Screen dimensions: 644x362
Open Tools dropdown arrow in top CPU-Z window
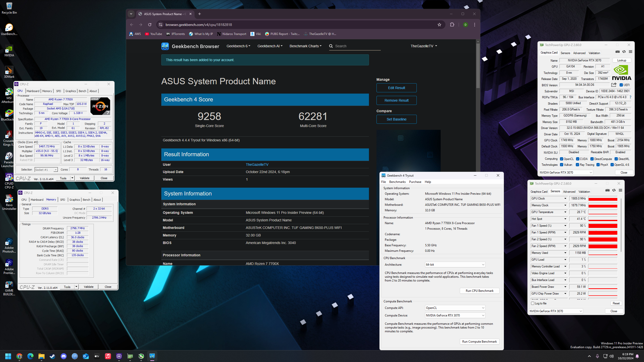click(72, 178)
